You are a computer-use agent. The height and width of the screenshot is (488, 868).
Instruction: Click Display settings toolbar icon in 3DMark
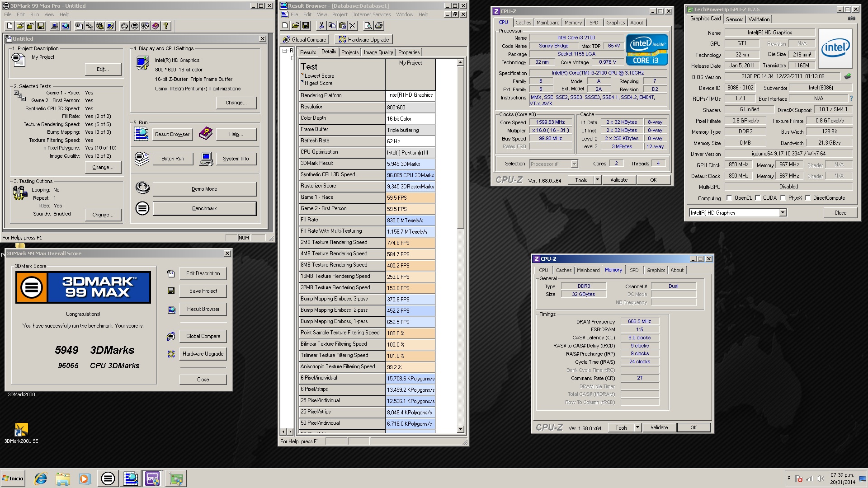point(110,26)
